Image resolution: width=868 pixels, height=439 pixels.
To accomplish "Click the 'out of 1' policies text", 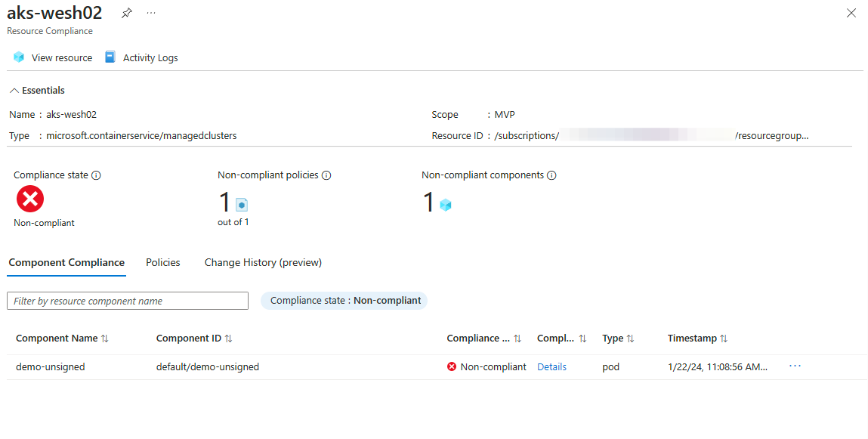I will click(x=233, y=222).
